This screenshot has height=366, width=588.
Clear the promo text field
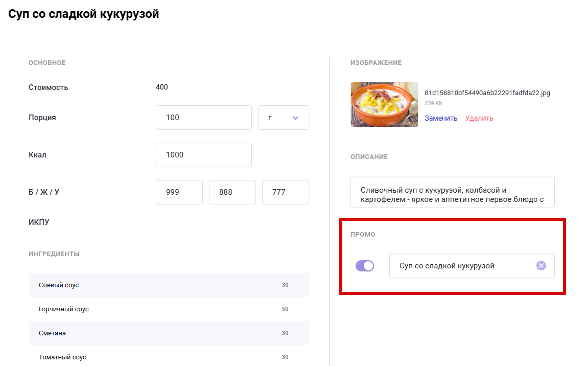click(x=541, y=265)
